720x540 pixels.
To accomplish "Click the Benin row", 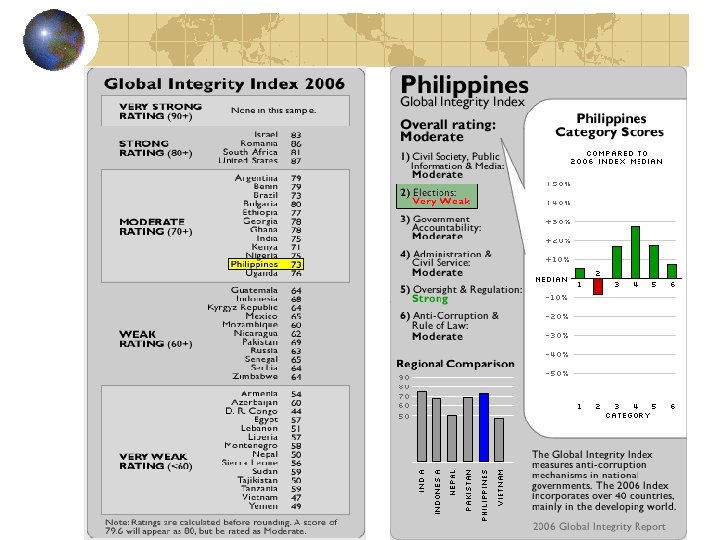I will click(277, 186).
